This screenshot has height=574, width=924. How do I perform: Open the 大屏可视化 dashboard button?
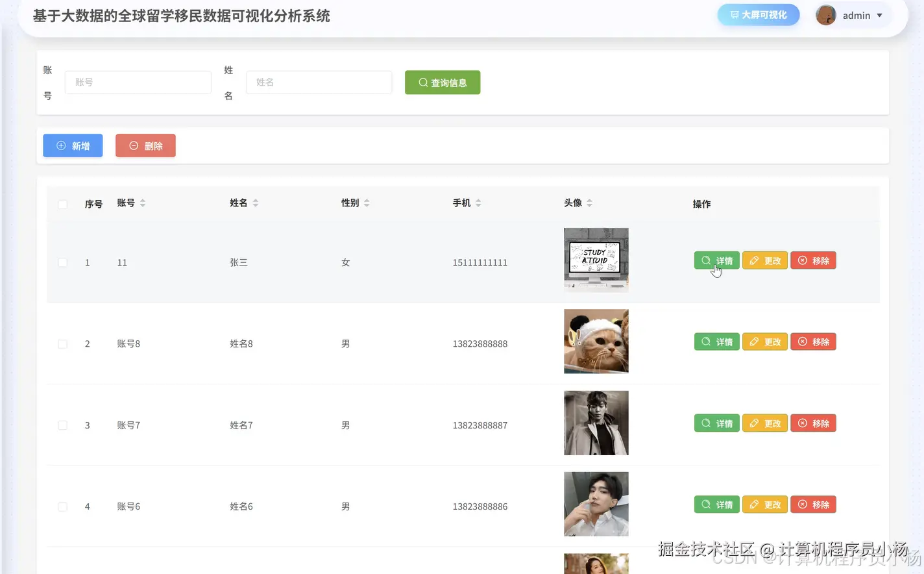point(758,15)
